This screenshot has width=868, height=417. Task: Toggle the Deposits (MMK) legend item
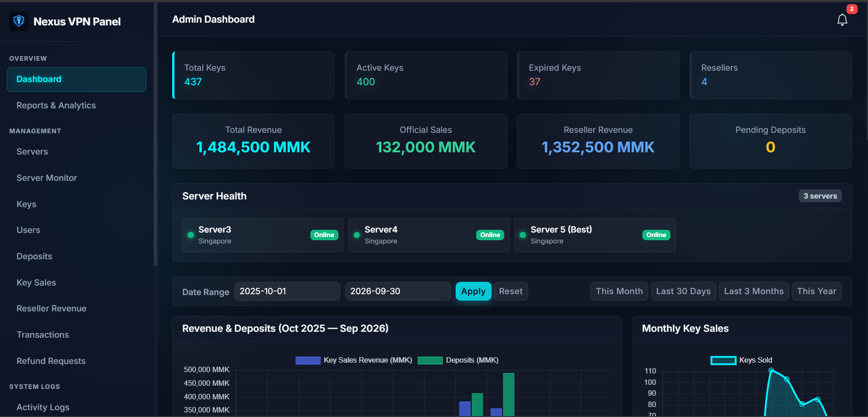click(458, 360)
